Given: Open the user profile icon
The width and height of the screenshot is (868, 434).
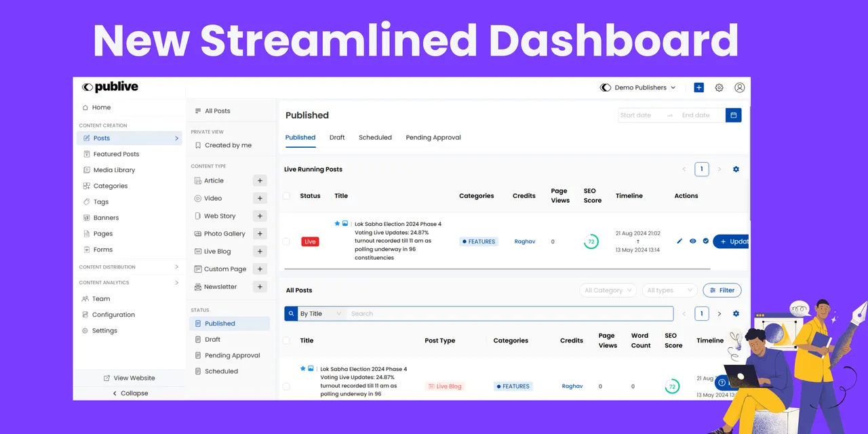Looking at the screenshot, I should [739, 87].
